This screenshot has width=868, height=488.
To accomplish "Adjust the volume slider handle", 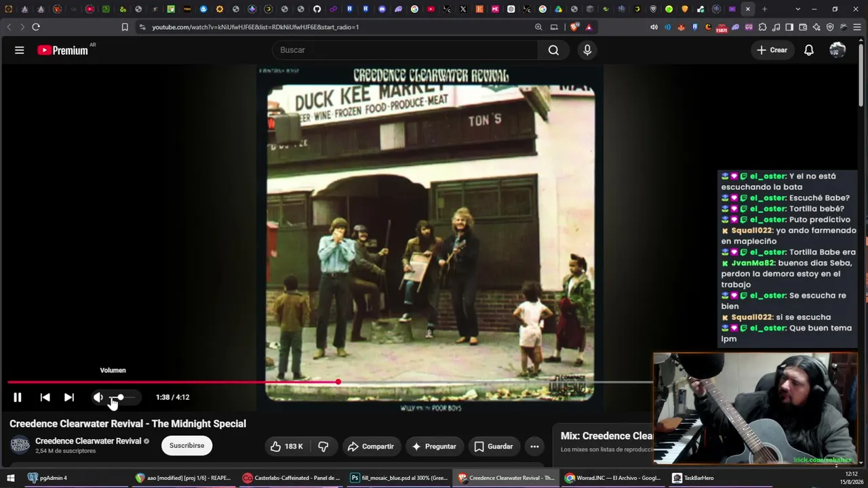I will coord(121,397).
